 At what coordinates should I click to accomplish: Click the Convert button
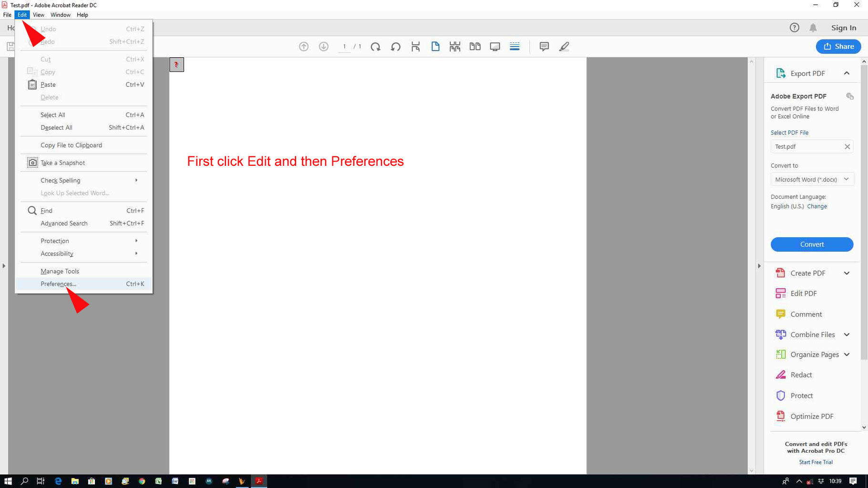click(x=811, y=244)
